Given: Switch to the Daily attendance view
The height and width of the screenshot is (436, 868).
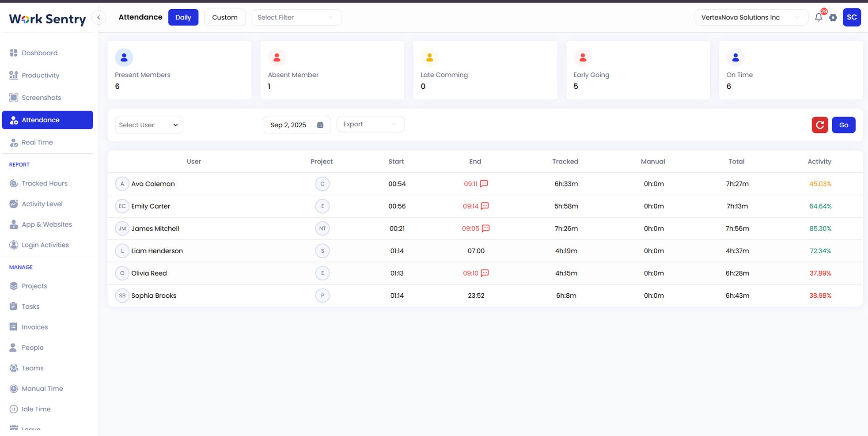Looking at the screenshot, I should tap(183, 18).
